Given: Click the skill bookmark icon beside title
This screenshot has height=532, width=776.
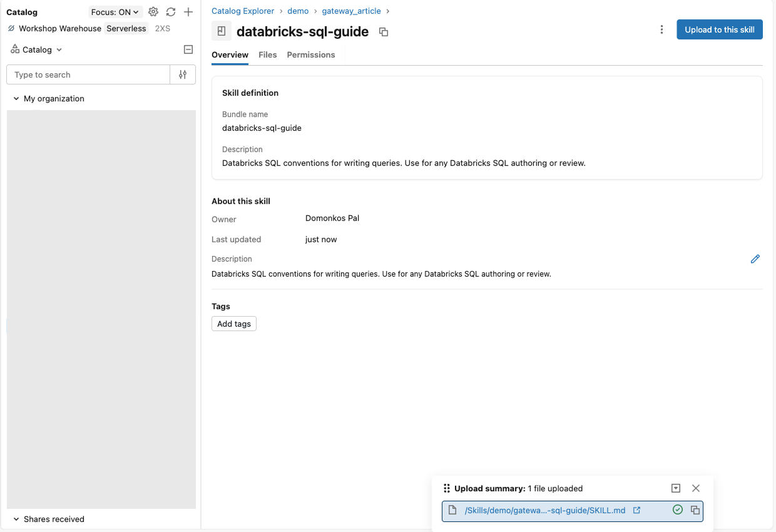Looking at the screenshot, I should coord(222,31).
